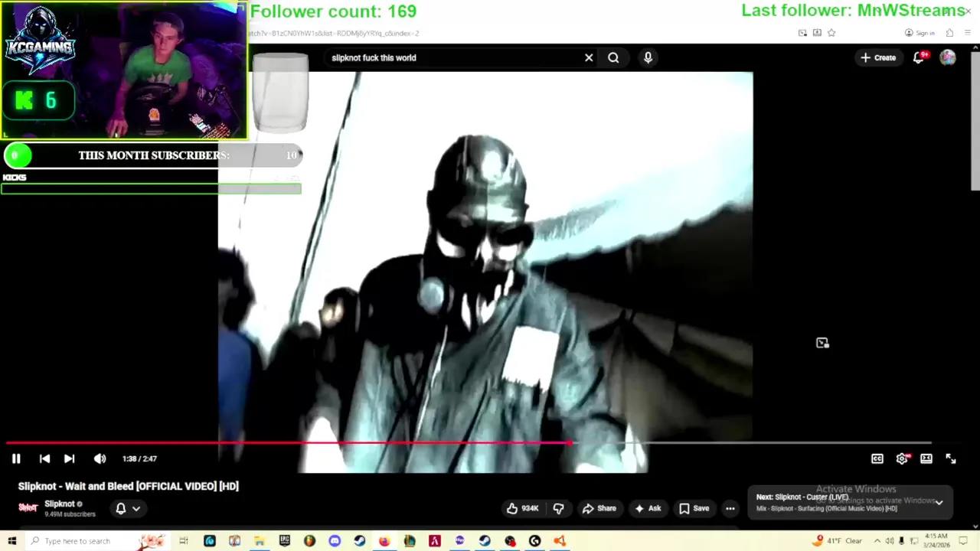Open the browser hamburger menu
980x551 pixels.
point(968,33)
